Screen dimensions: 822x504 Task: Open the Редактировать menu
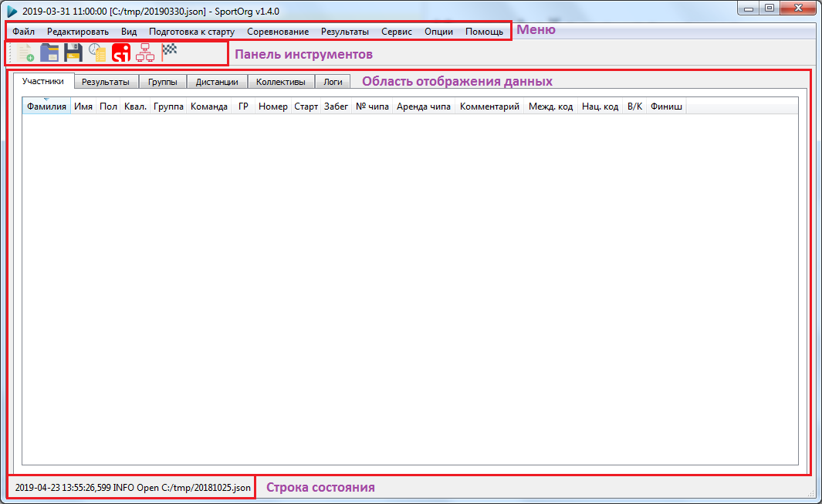(78, 32)
